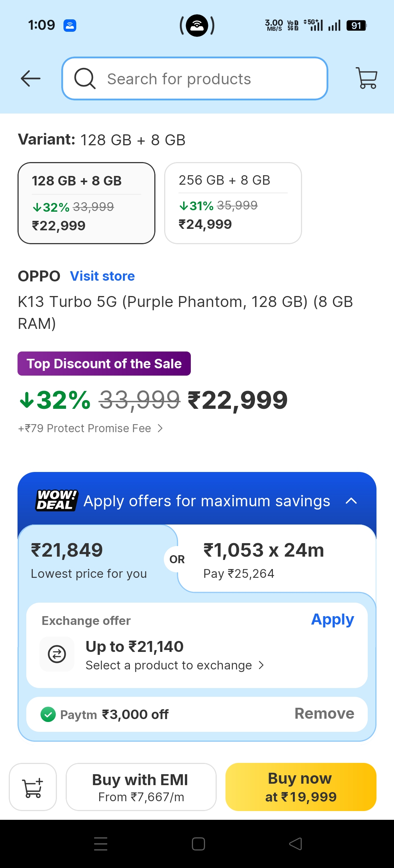
Task: Open the OPPO Visit store link
Action: 102,276
